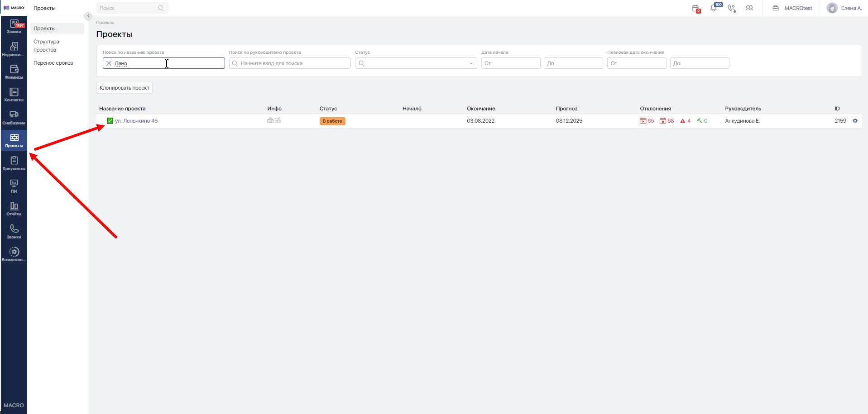868x414 pixels.
Task: Open the calendar icon in header
Action: tap(696, 8)
